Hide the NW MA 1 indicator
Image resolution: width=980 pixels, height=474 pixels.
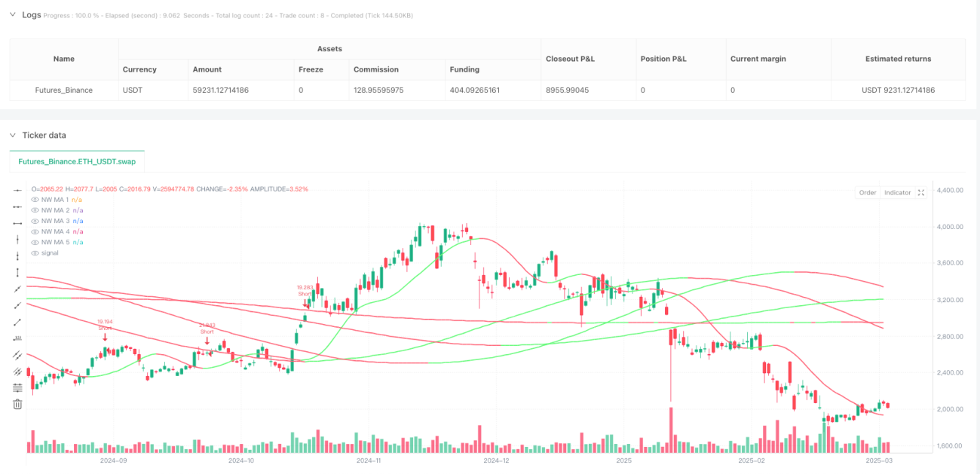click(x=35, y=199)
